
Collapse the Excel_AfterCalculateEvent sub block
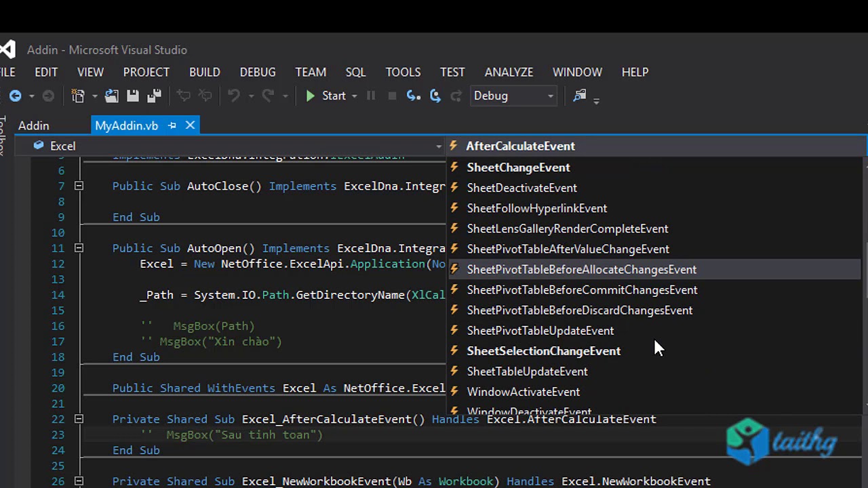79,419
